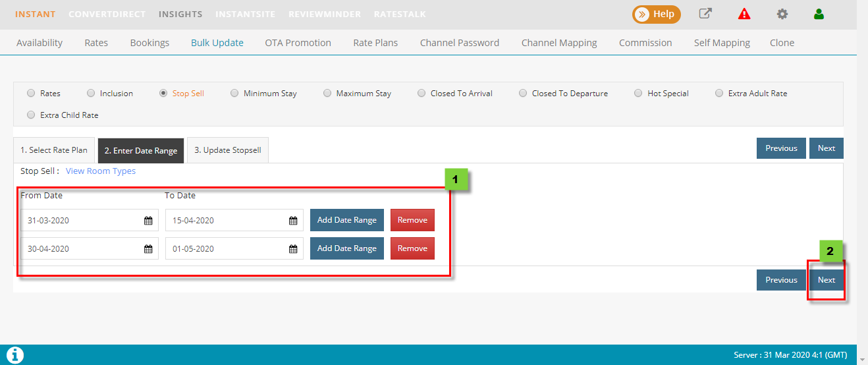The height and width of the screenshot is (365, 868).
Task: Click the green user profile icon
Action: [x=819, y=14]
